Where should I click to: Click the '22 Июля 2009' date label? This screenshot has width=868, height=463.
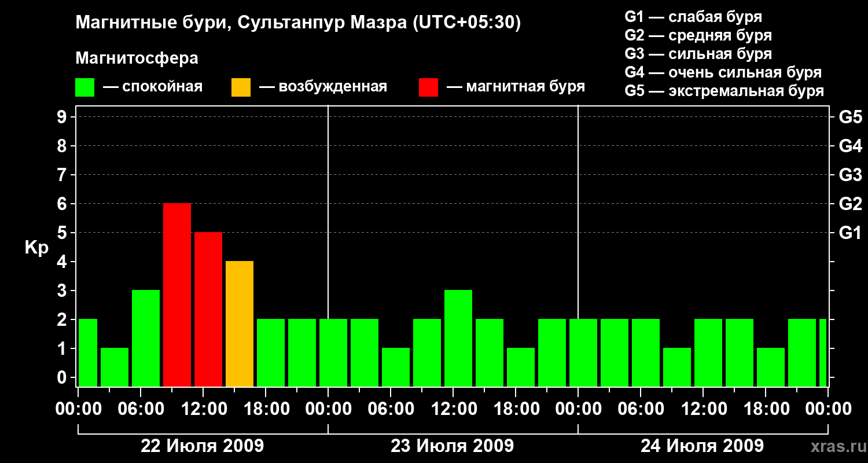coord(203,446)
